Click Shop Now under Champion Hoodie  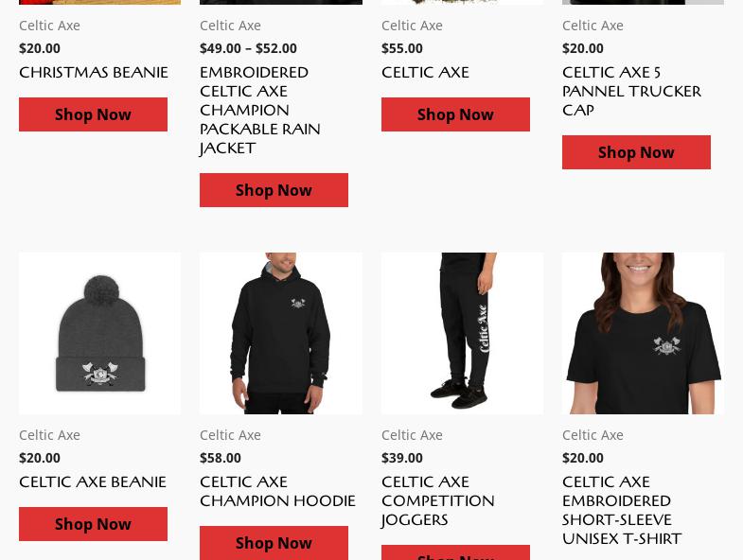(x=274, y=543)
